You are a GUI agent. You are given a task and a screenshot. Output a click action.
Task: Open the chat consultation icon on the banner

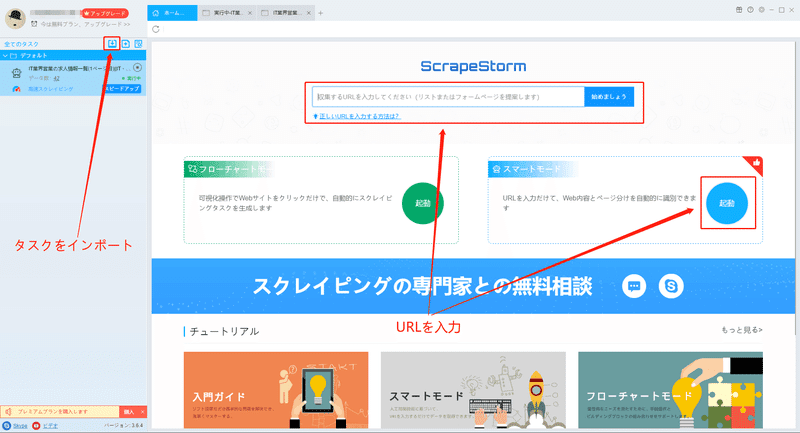(x=634, y=286)
